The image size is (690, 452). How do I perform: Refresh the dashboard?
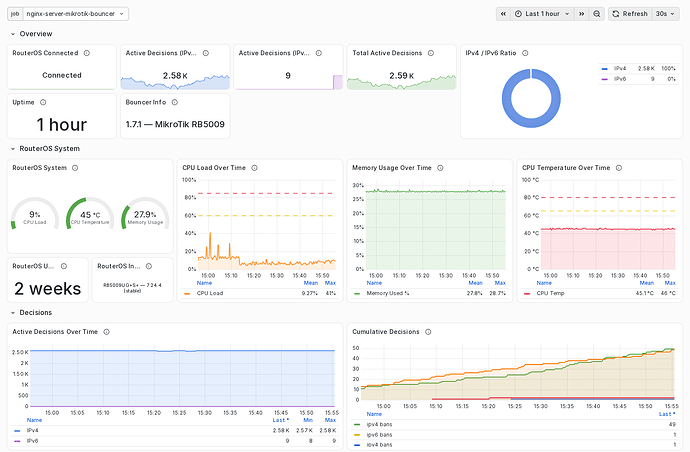click(630, 14)
